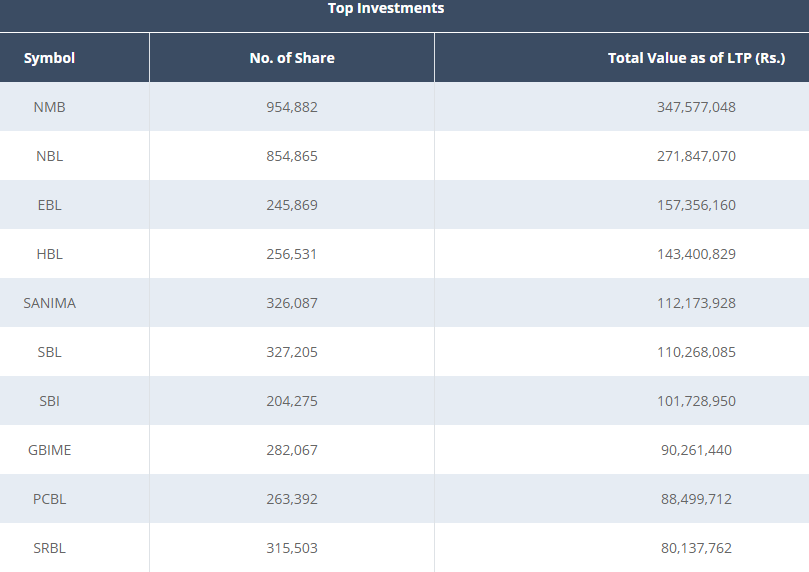809x572 pixels.
Task: Click the No. of Share column header
Action: pyautogui.click(x=292, y=58)
